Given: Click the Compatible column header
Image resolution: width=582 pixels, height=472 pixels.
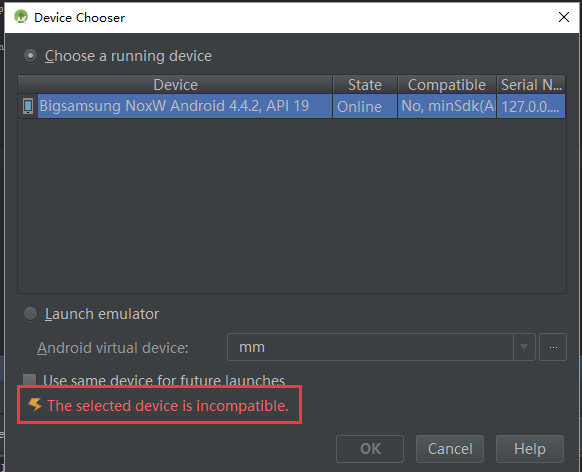Looking at the screenshot, I should [447, 85].
